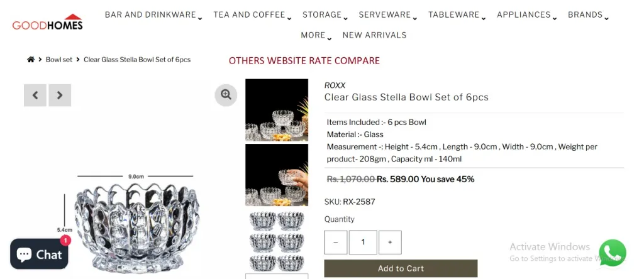
Task: Select the first product thumbnail
Action: click(x=277, y=110)
